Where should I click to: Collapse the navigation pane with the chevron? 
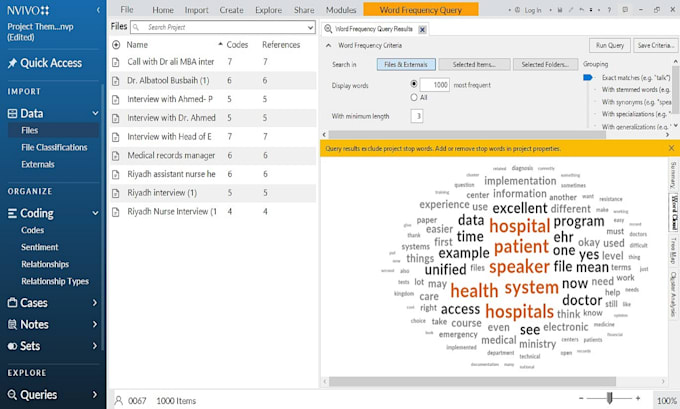click(98, 10)
